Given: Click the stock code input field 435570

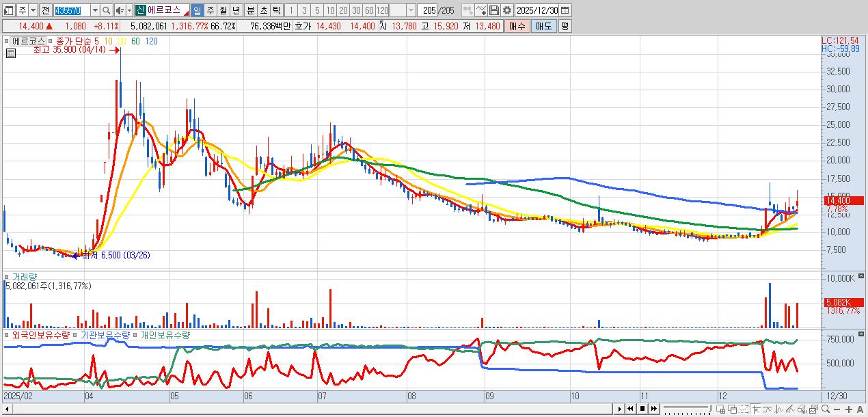Looking at the screenshot, I should [x=71, y=10].
